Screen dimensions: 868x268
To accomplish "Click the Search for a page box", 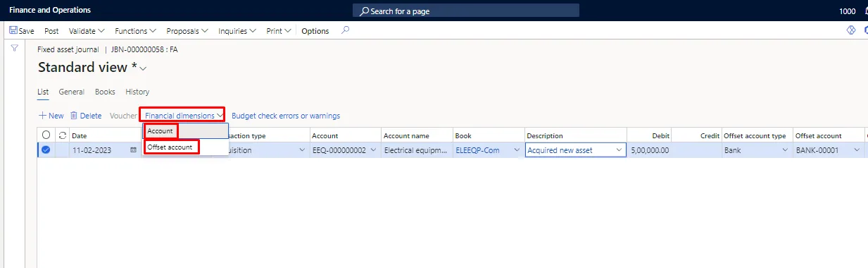I will coord(466,11).
